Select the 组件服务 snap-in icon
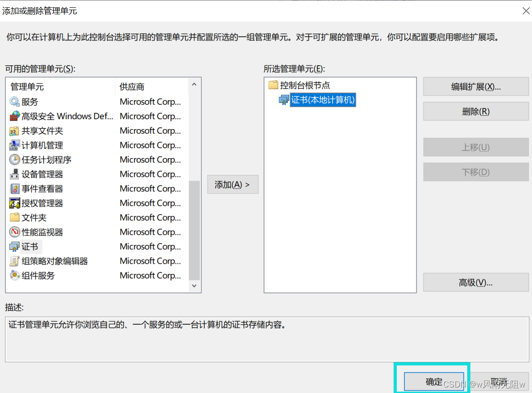This screenshot has width=532, height=393. 13,275
